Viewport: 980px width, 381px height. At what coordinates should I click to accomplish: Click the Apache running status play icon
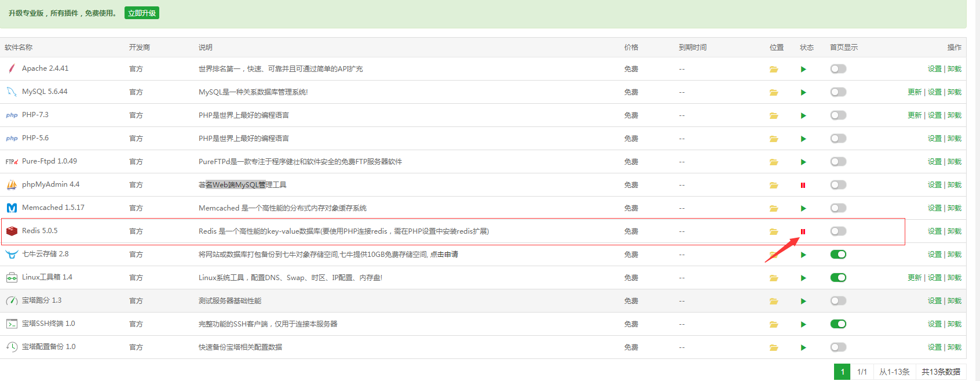803,69
